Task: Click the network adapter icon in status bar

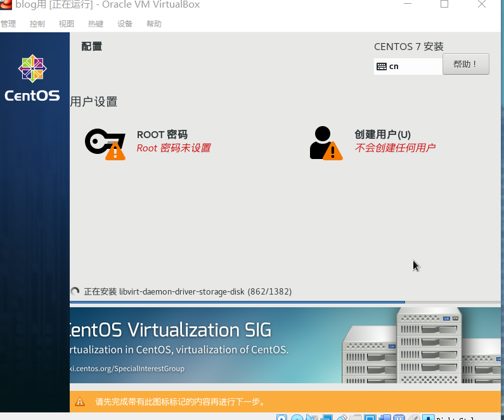Action: click(x=326, y=417)
